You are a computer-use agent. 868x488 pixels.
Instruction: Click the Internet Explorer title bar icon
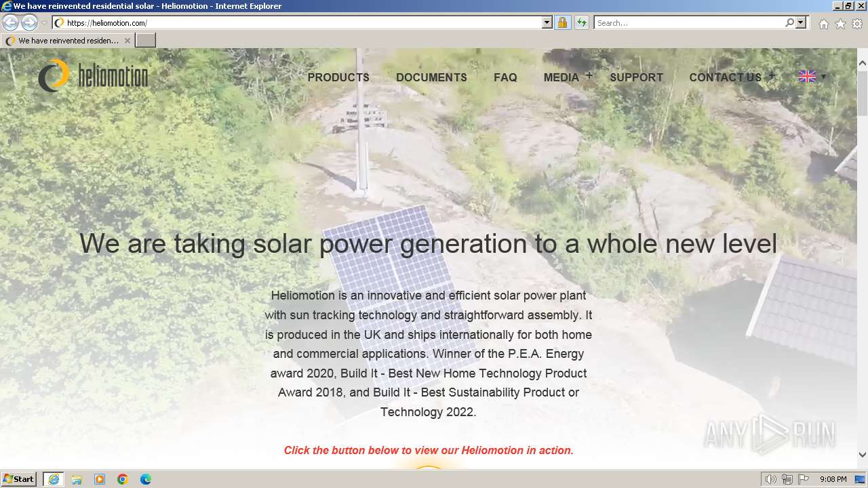coord(7,6)
